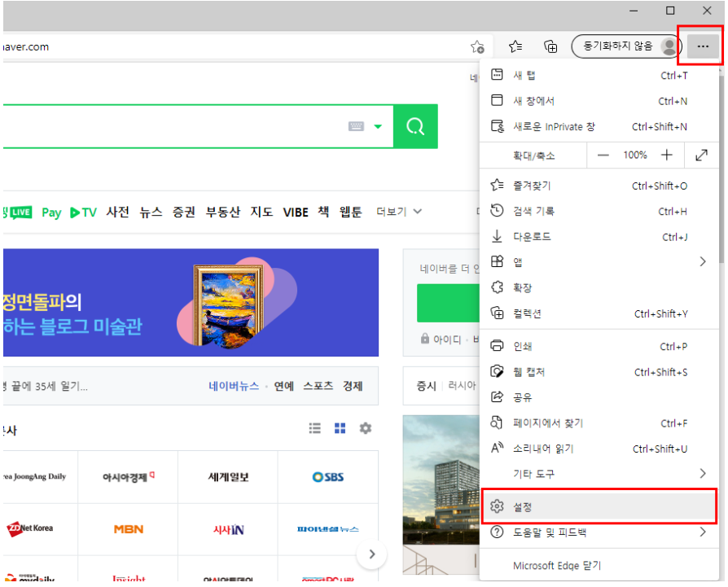Screen dimensions: 728x587
Task: Select 인쇄 menu item
Action: click(598, 346)
